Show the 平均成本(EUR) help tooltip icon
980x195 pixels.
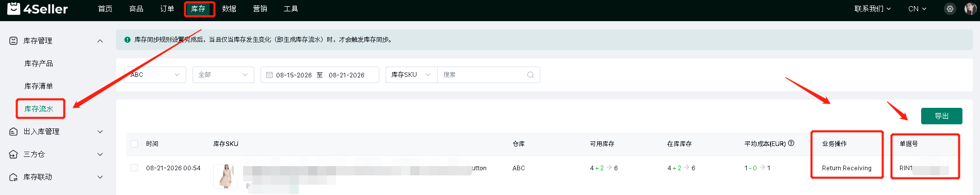(791, 143)
